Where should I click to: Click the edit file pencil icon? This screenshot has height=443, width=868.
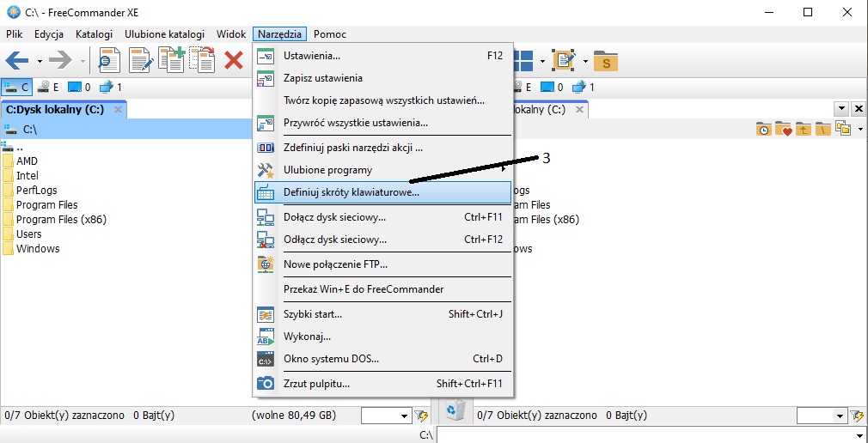pos(141,60)
